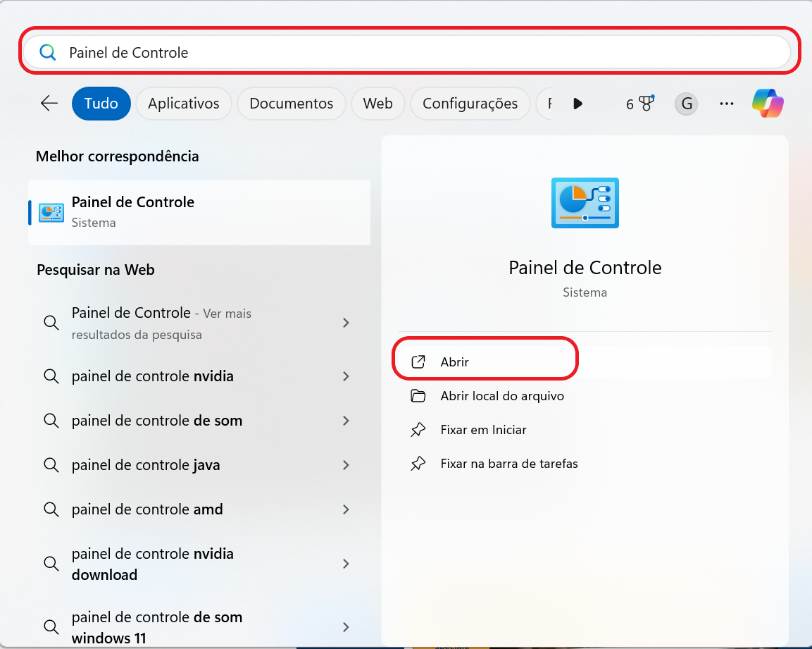Viewport: 812px width, 649px height.
Task: Click Fixar na barra de tarefas
Action: click(509, 464)
